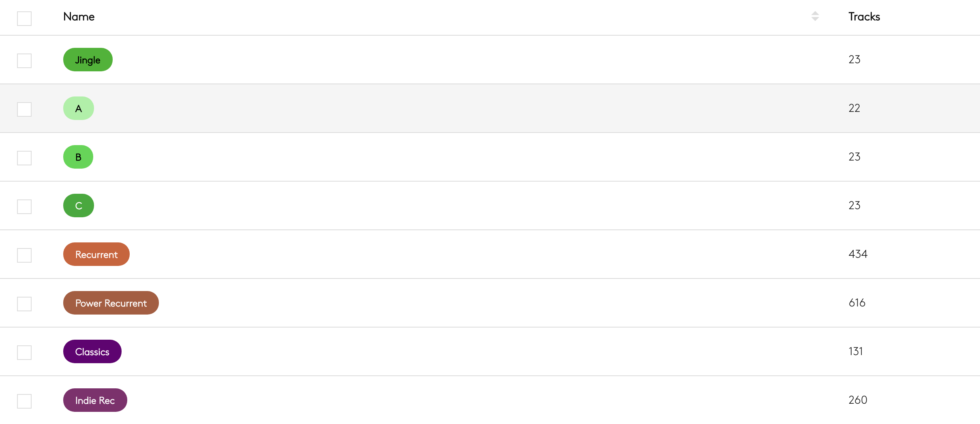Click the Power Recurrent badge
The image size is (980, 424).
(x=111, y=303)
